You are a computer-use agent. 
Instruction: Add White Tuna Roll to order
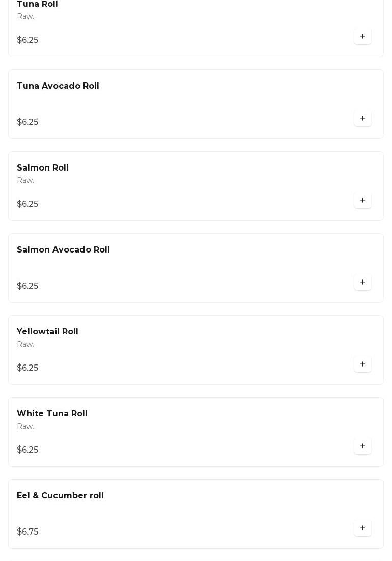(362, 446)
